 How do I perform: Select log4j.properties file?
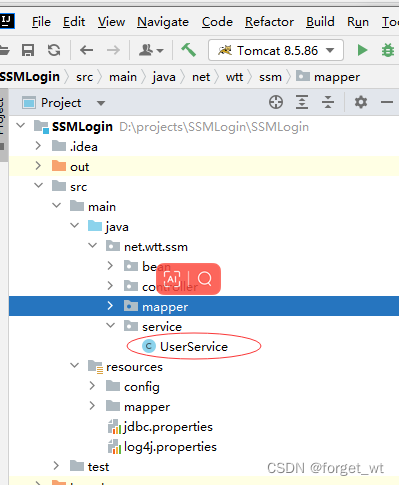click(170, 447)
